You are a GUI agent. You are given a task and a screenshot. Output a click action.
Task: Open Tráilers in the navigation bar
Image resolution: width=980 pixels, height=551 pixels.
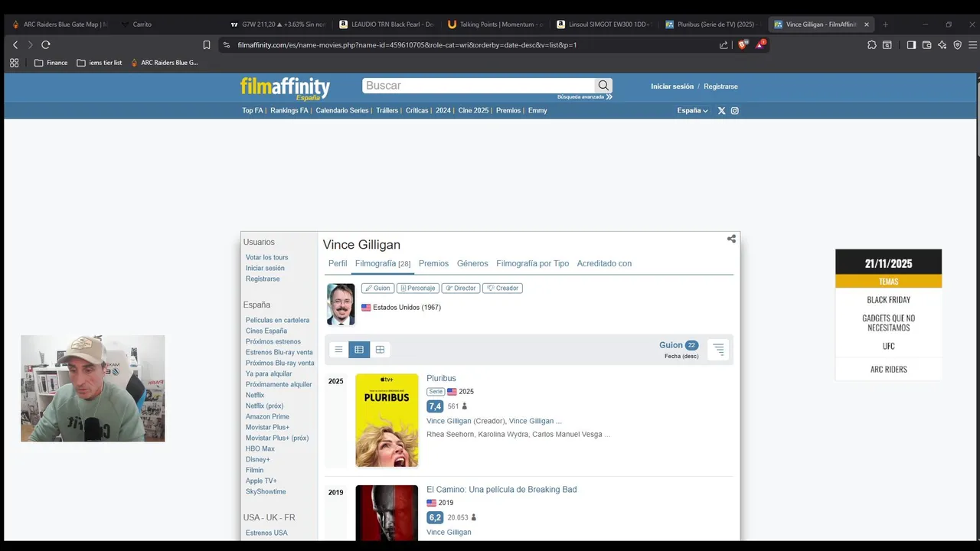coord(387,111)
